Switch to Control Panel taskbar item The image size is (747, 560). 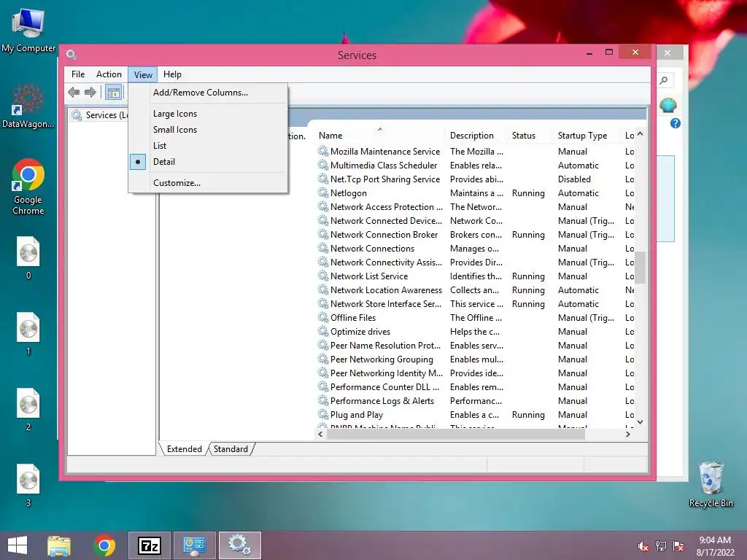point(194,545)
